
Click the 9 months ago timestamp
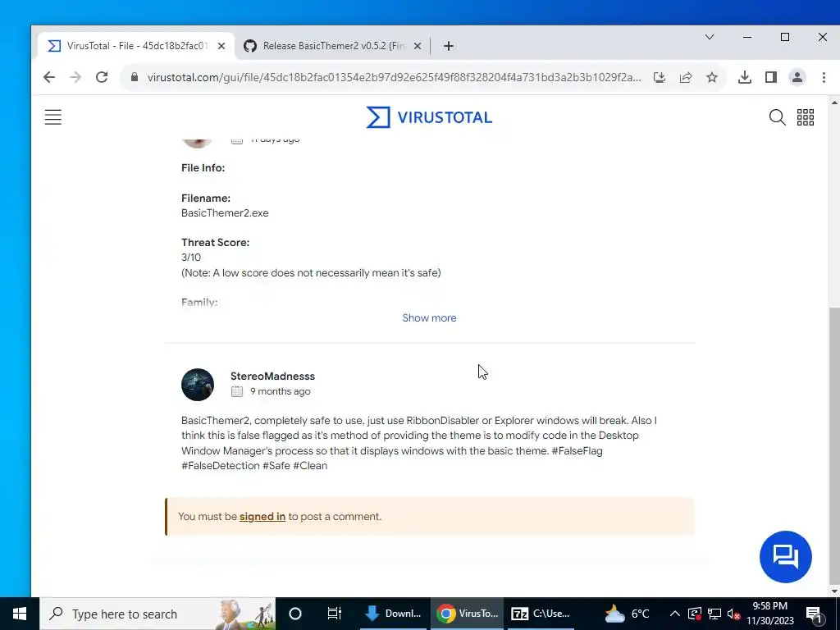click(x=281, y=391)
